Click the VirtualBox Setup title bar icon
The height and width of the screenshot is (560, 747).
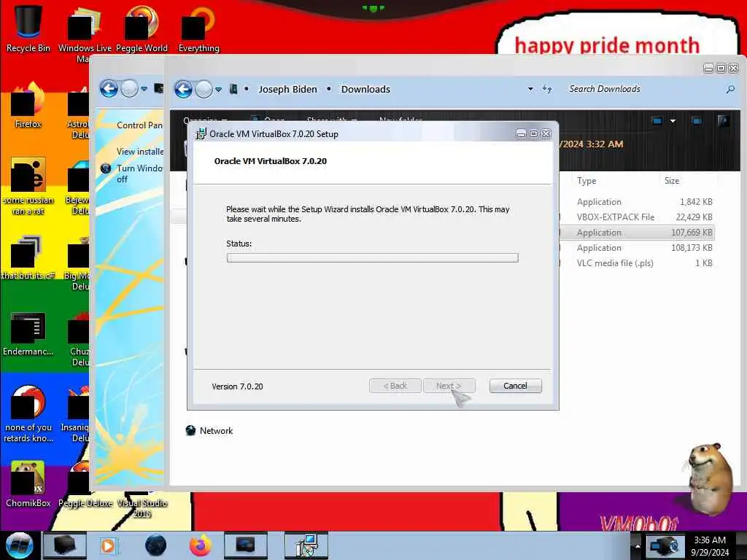click(x=201, y=134)
